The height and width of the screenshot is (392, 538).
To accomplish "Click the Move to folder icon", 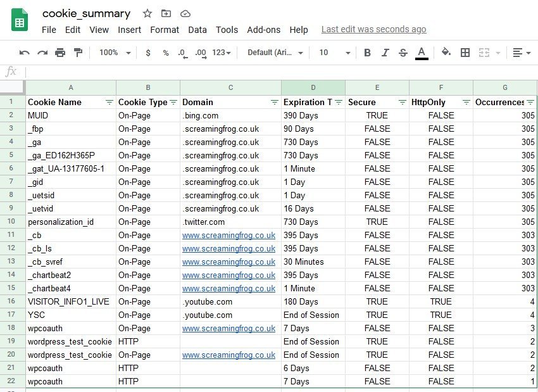I will 166,13.
